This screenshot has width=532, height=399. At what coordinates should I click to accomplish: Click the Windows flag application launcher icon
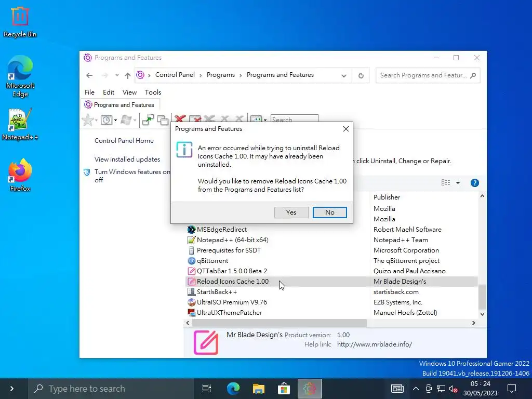point(126,120)
